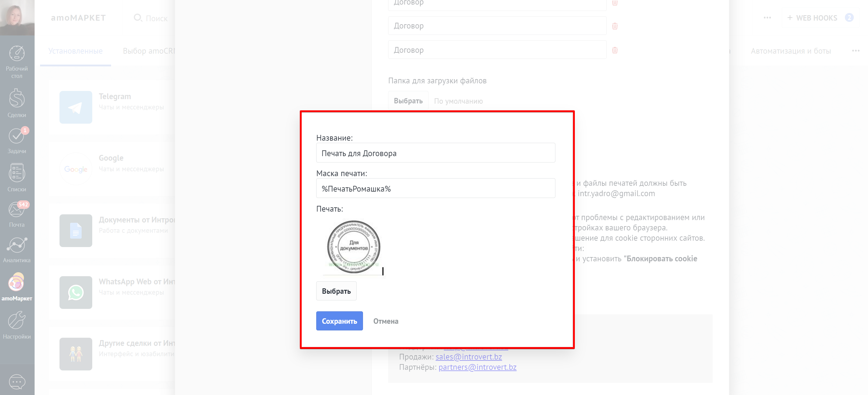Click Документы от Интроверт widget icon

76,230
